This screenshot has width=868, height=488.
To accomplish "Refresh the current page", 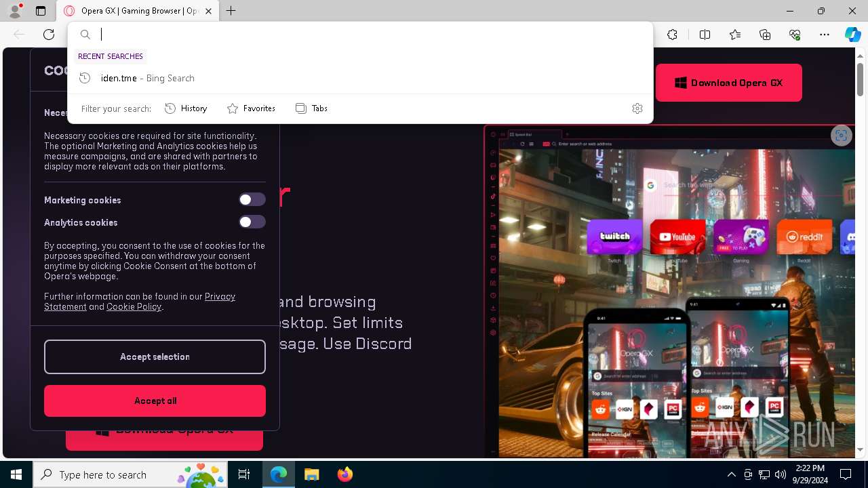I will pyautogui.click(x=49, y=35).
